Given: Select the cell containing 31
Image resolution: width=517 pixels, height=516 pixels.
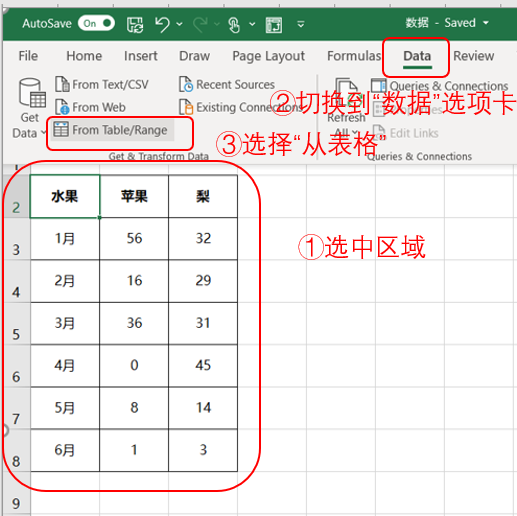Looking at the screenshot, I should (x=203, y=323).
